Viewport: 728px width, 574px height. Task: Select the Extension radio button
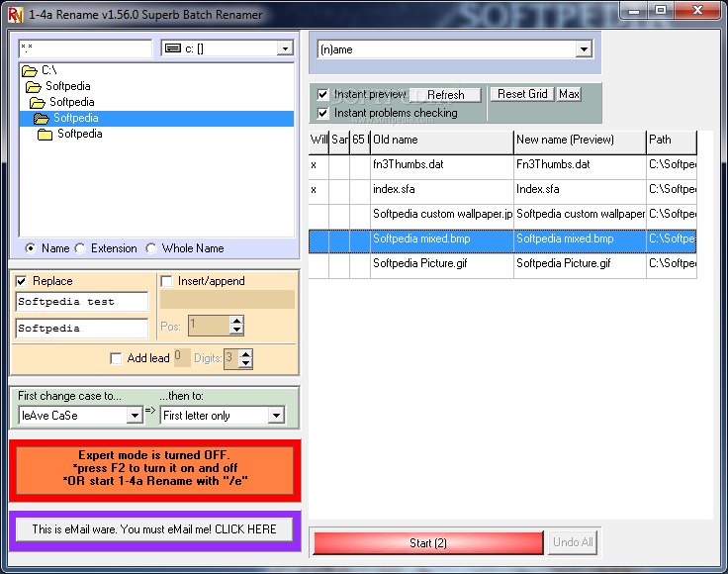click(x=80, y=248)
